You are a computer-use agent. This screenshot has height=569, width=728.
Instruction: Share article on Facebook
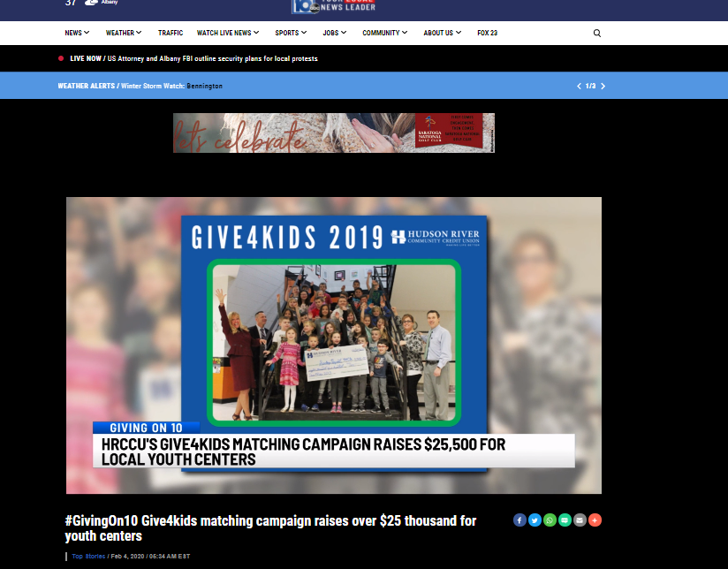519,520
